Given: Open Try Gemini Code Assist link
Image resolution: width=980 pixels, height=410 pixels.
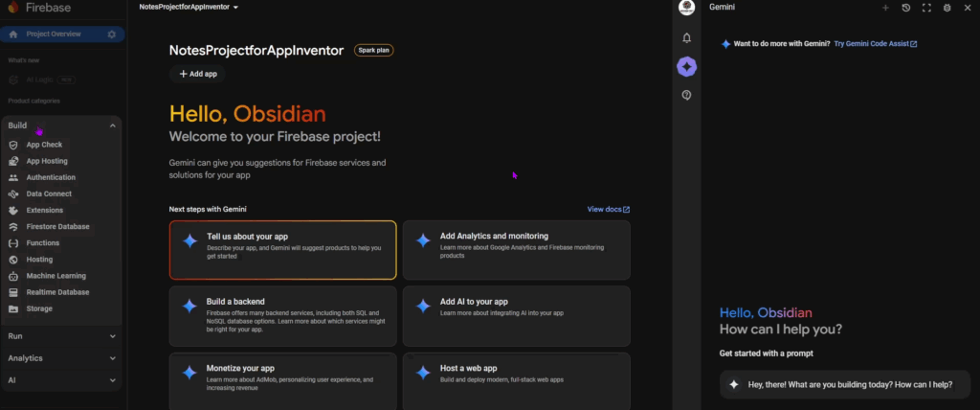Looking at the screenshot, I should click(875, 44).
